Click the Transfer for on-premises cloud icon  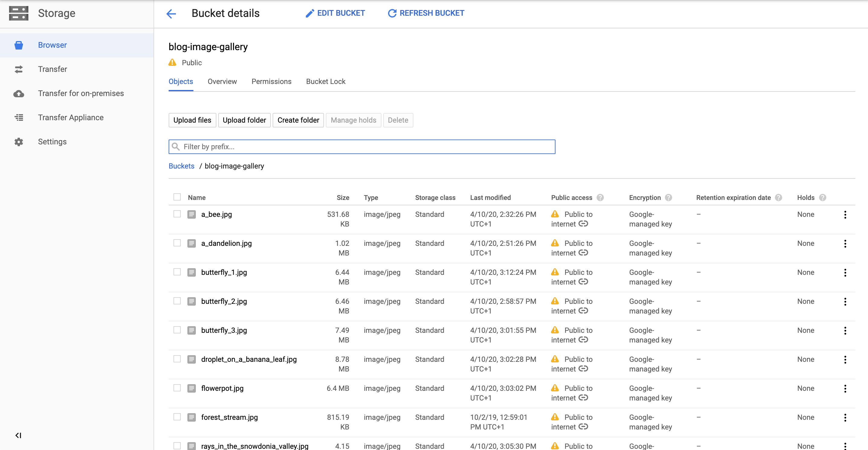point(18,94)
